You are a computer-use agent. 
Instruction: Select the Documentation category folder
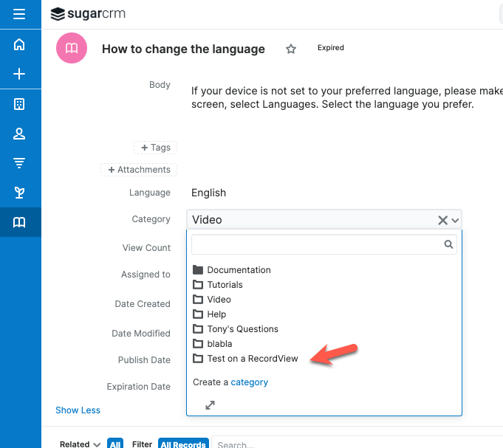pyautogui.click(x=239, y=270)
